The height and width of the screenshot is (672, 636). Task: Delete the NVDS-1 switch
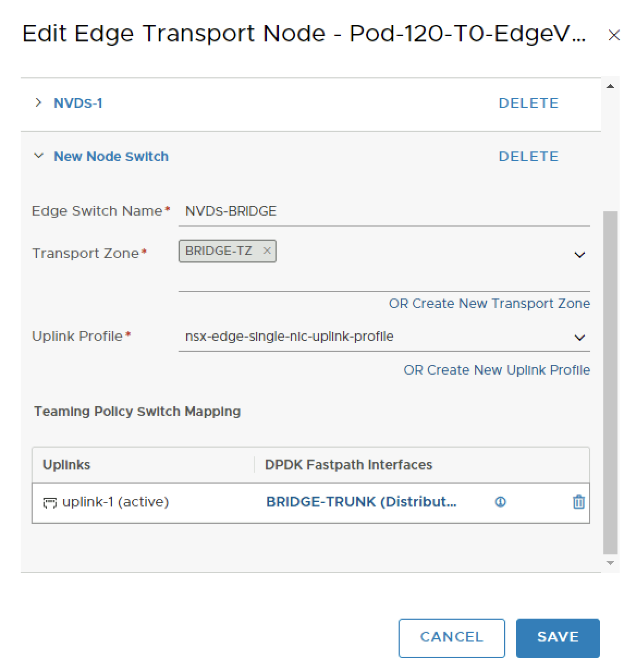528,103
